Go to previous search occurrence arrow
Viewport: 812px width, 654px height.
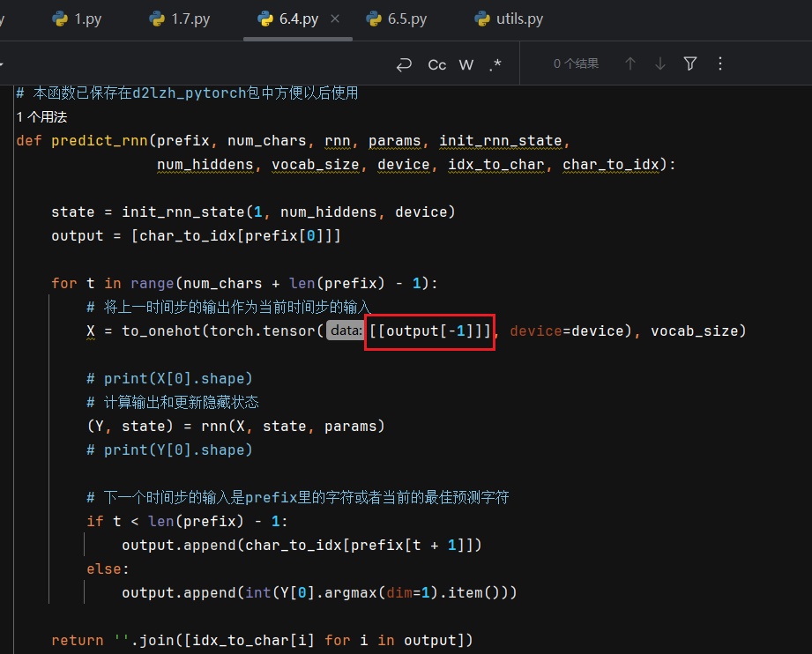(x=630, y=63)
